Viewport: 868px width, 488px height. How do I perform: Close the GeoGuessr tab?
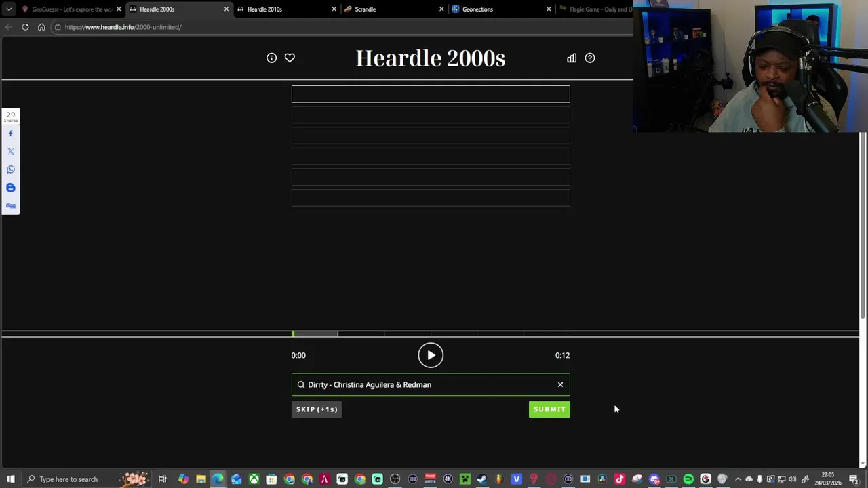[x=119, y=9]
